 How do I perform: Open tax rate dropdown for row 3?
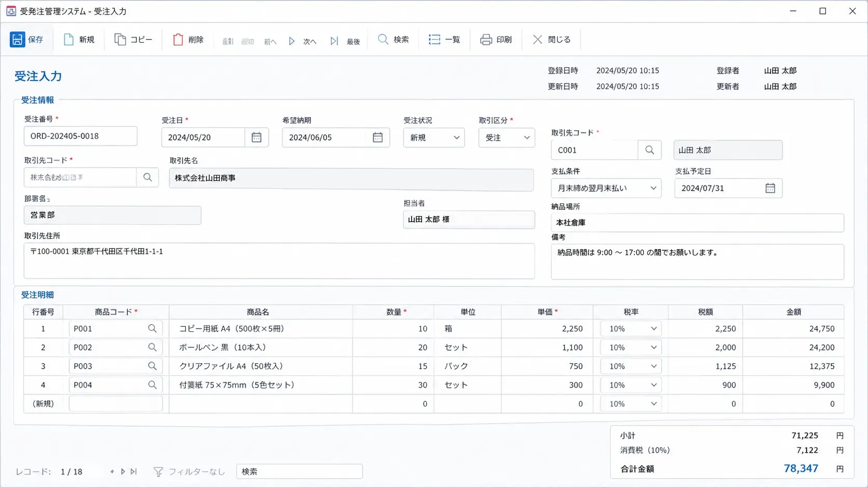[631, 366]
